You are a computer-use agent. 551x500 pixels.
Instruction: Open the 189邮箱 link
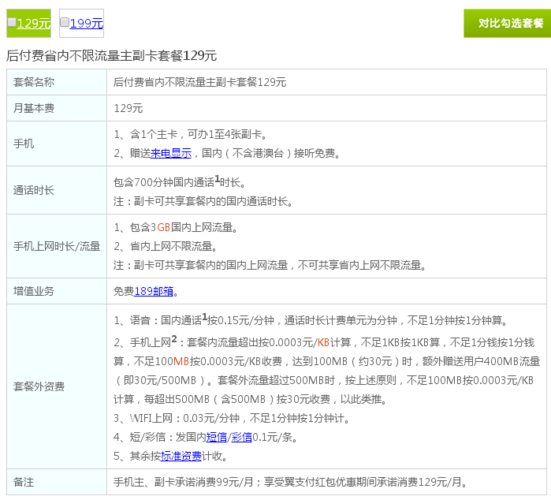click(x=154, y=291)
